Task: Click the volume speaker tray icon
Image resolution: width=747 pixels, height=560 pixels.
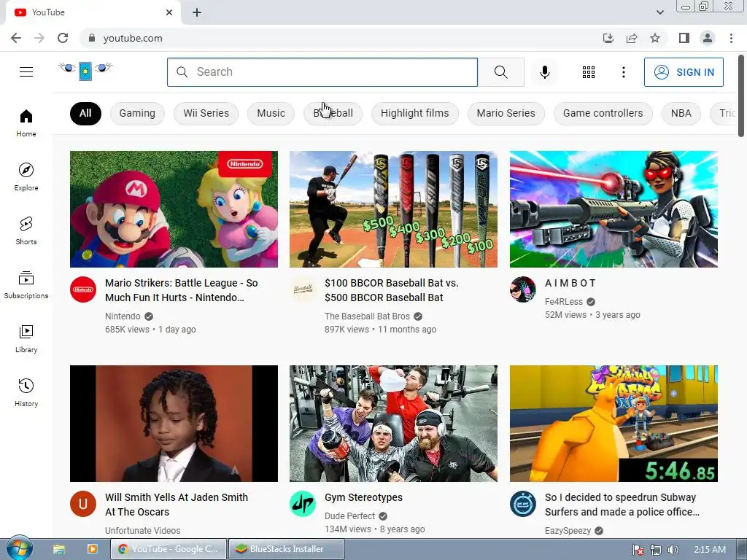Action: (673, 550)
